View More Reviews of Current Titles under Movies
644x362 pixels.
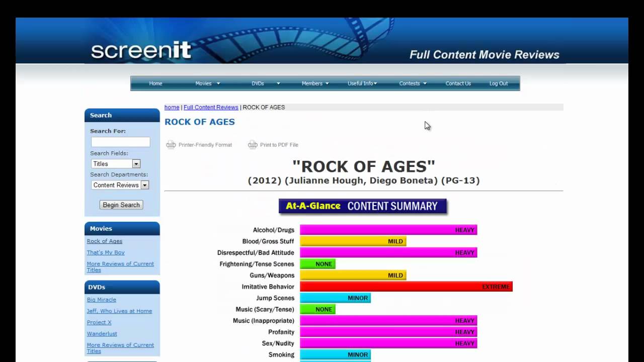[x=120, y=266]
